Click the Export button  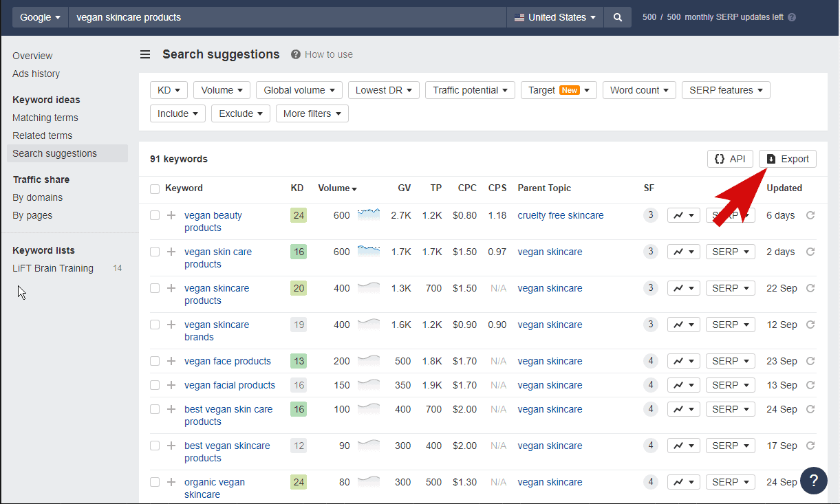788,159
